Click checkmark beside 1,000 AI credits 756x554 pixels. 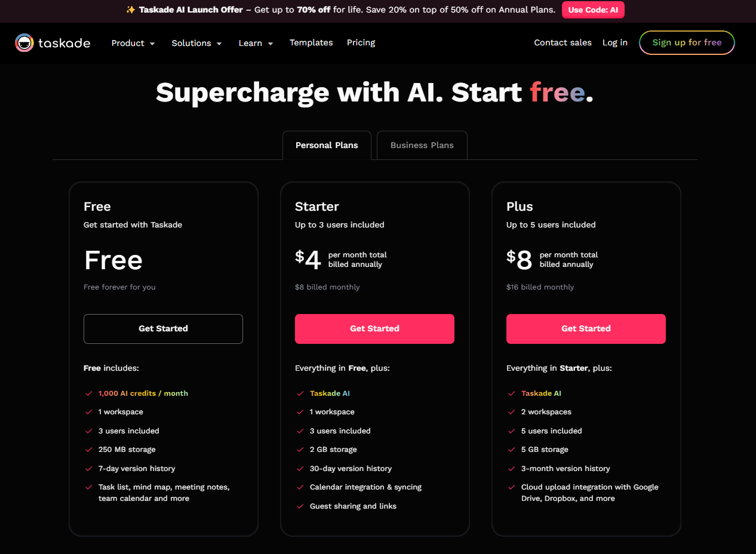[88, 393]
